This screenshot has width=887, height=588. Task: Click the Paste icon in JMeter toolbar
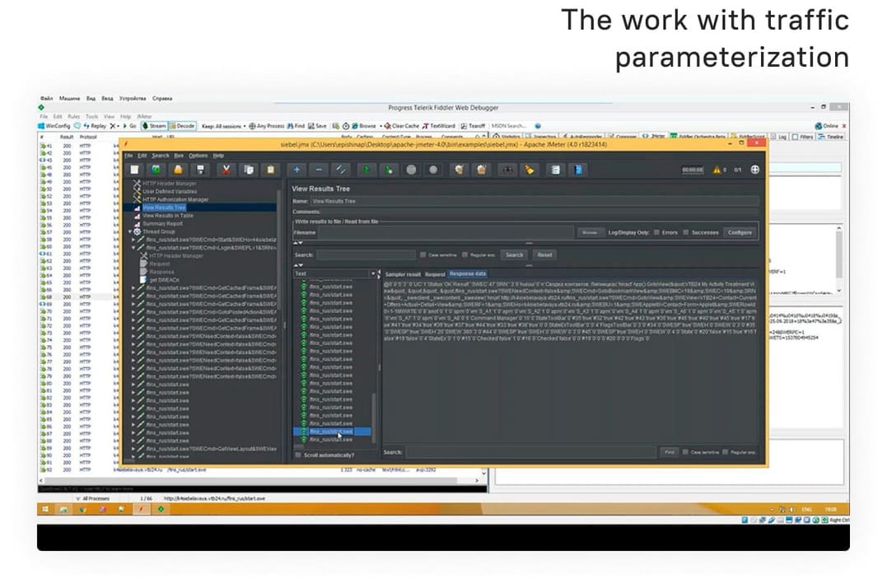(270, 170)
